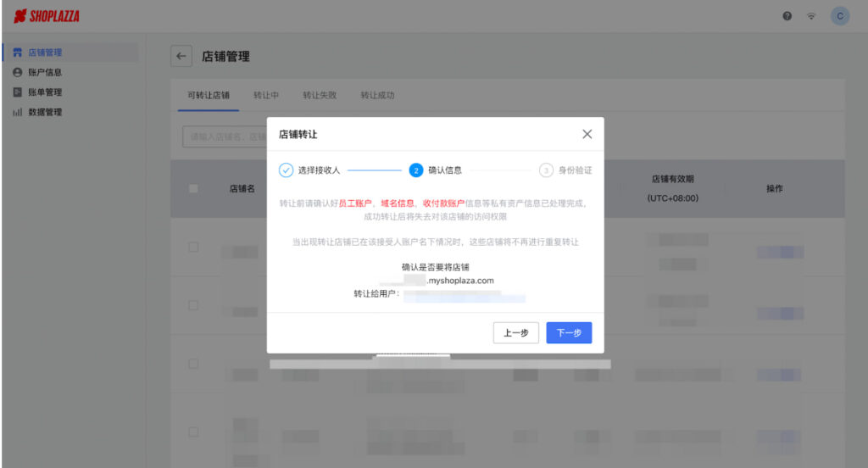The width and height of the screenshot is (868, 468).
Task: Click the 操作 column header
Action: pos(775,189)
